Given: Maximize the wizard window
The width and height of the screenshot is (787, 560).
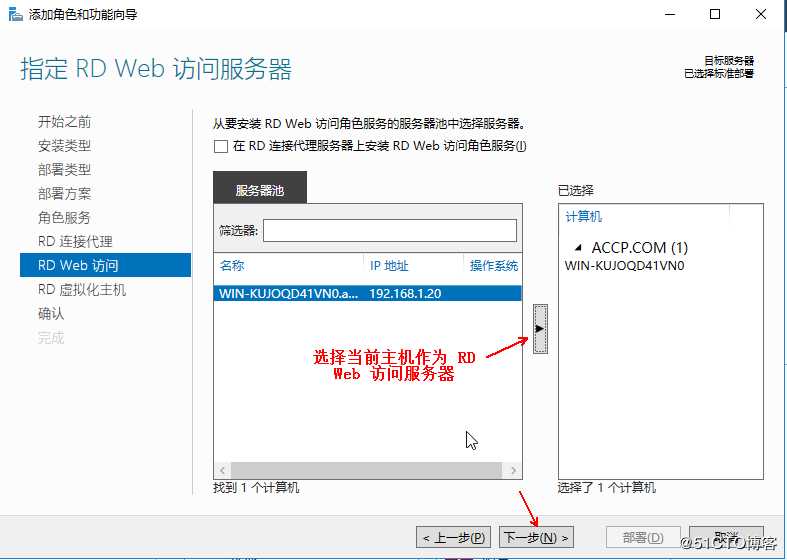Looking at the screenshot, I should coord(715,15).
